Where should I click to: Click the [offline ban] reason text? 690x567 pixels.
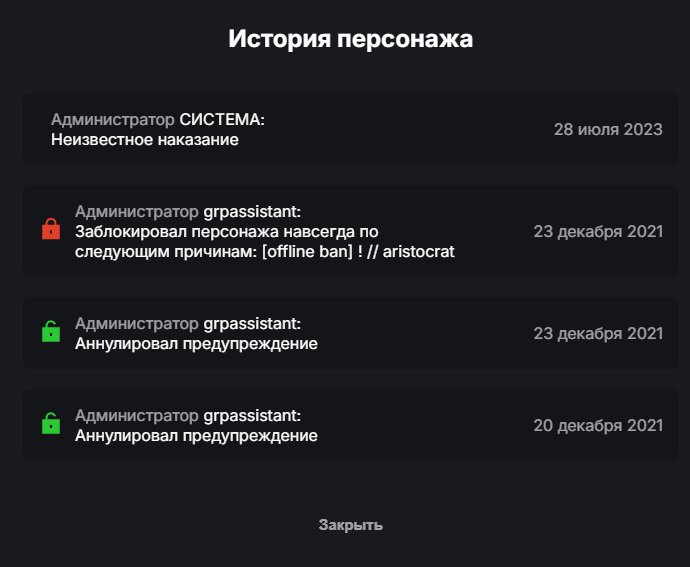pos(301,252)
